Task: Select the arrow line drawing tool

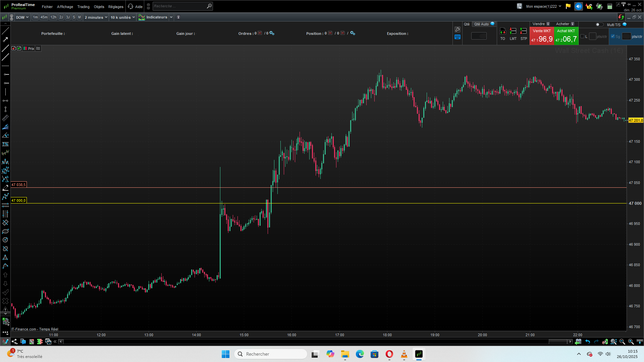Action: pyautogui.click(x=5, y=40)
